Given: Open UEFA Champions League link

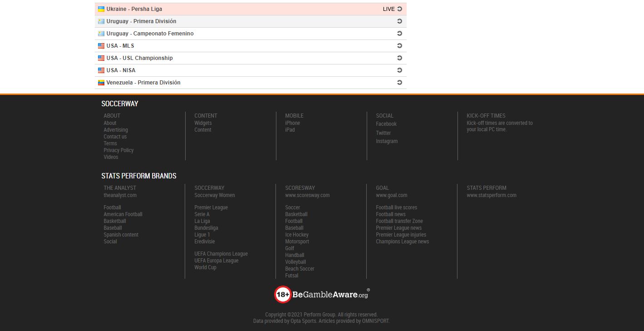Looking at the screenshot, I should [x=221, y=254].
